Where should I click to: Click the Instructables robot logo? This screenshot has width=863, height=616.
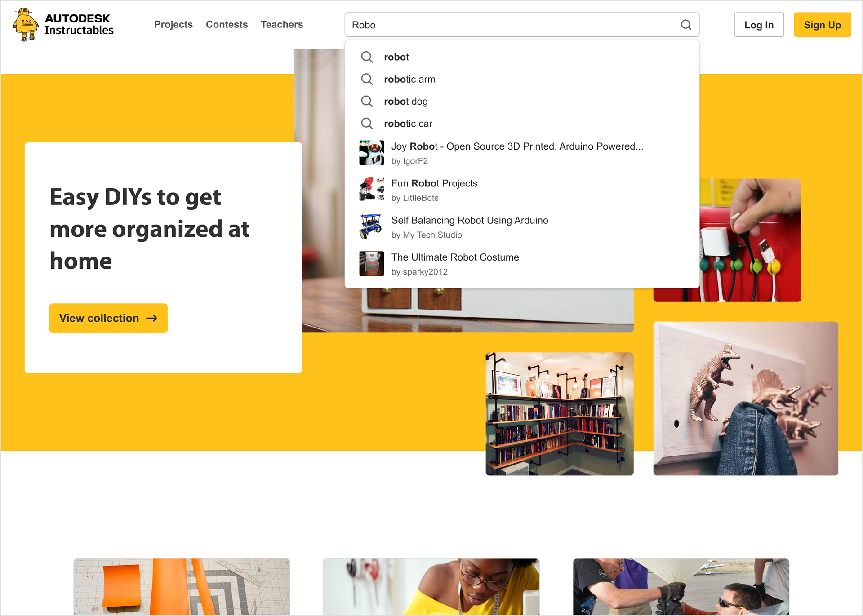click(26, 24)
